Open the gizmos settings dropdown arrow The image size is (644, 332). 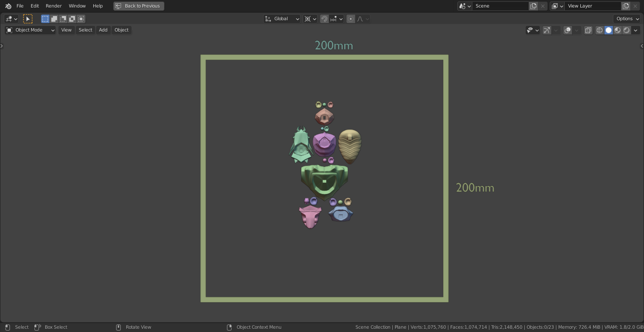tap(556, 30)
